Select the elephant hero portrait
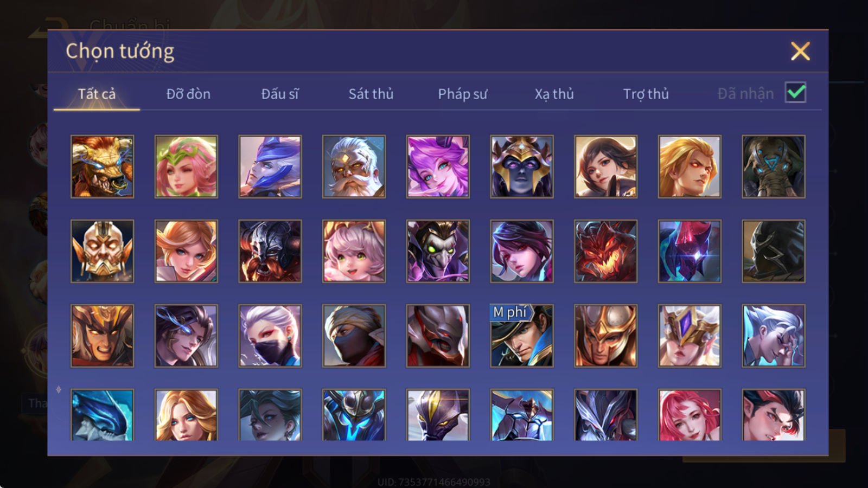Viewport: 868px width, 488px height. point(774,166)
